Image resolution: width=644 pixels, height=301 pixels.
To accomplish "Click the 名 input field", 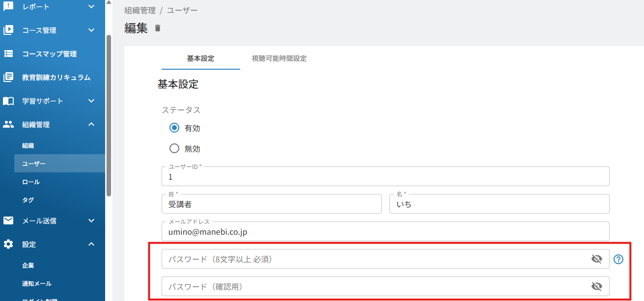I will pos(500,204).
